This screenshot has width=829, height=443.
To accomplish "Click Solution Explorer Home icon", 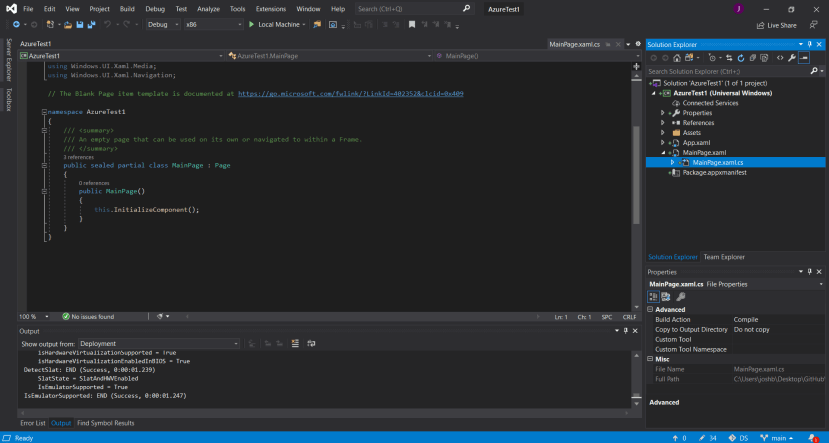I will pyautogui.click(x=677, y=58).
